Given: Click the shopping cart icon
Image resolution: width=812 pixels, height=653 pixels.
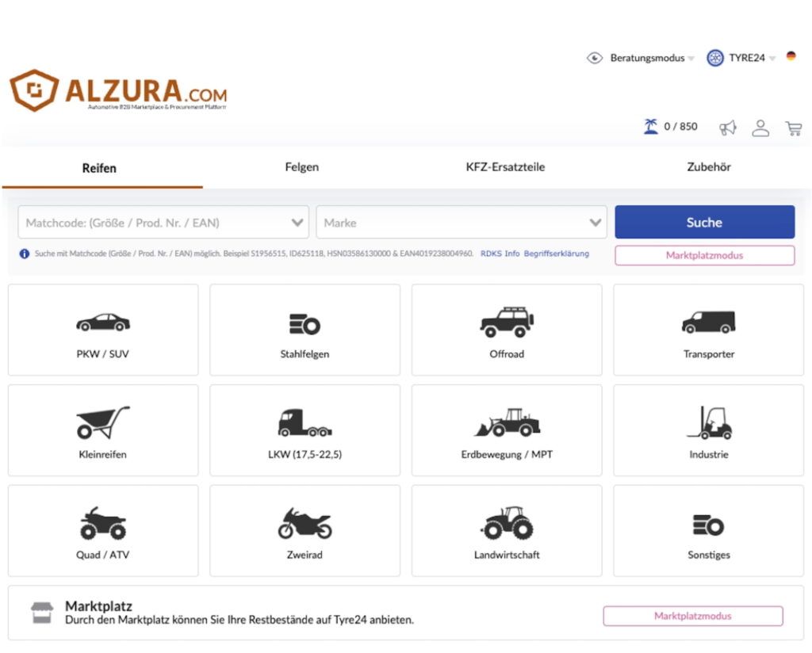Looking at the screenshot, I should coord(793,128).
